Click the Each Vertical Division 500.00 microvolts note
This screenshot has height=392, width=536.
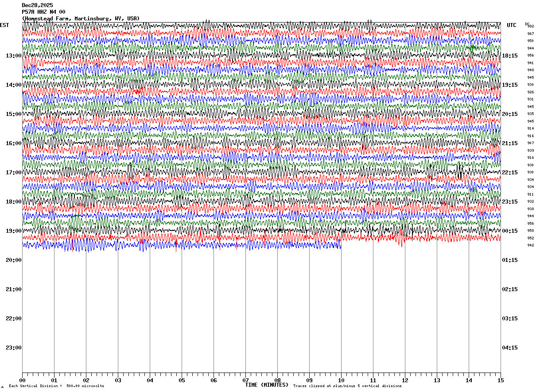(x=56, y=386)
